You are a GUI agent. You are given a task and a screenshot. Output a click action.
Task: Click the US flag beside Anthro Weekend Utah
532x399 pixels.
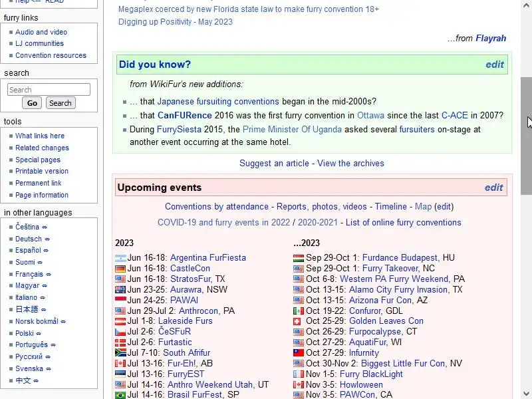click(120, 385)
